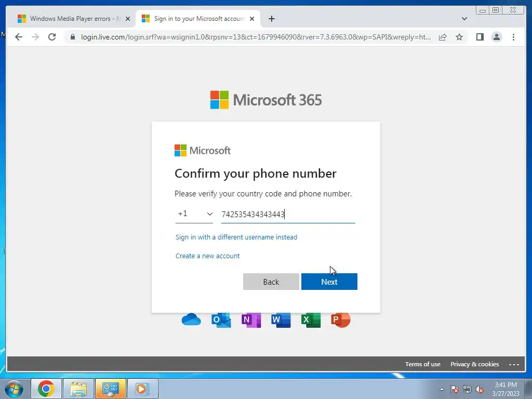Click the Back button
The height and width of the screenshot is (399, 532).
coord(271,282)
